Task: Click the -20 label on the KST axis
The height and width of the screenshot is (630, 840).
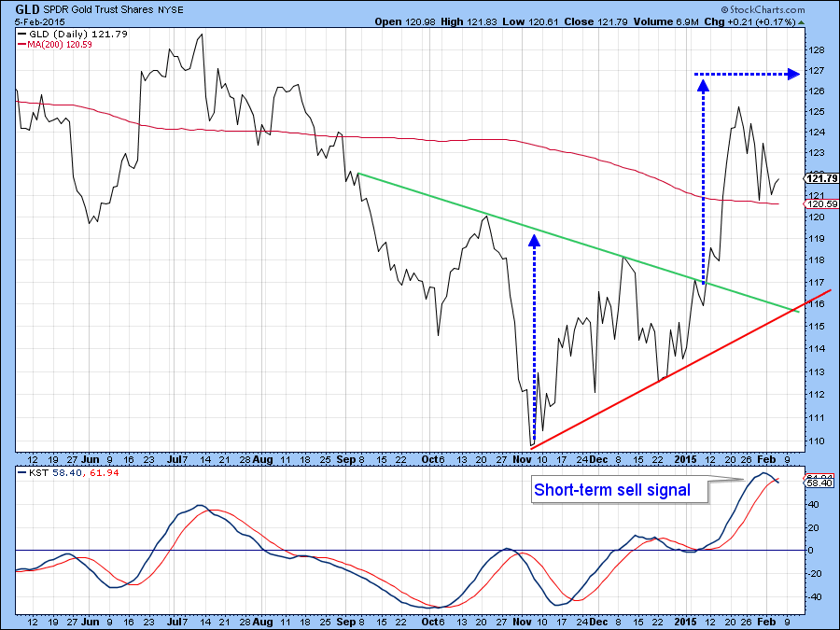Action: [x=814, y=573]
